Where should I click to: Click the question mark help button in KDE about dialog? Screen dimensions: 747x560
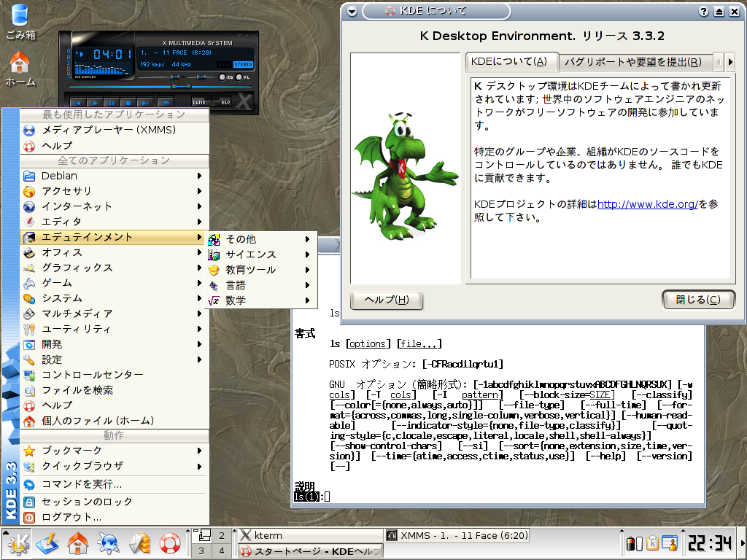click(703, 12)
